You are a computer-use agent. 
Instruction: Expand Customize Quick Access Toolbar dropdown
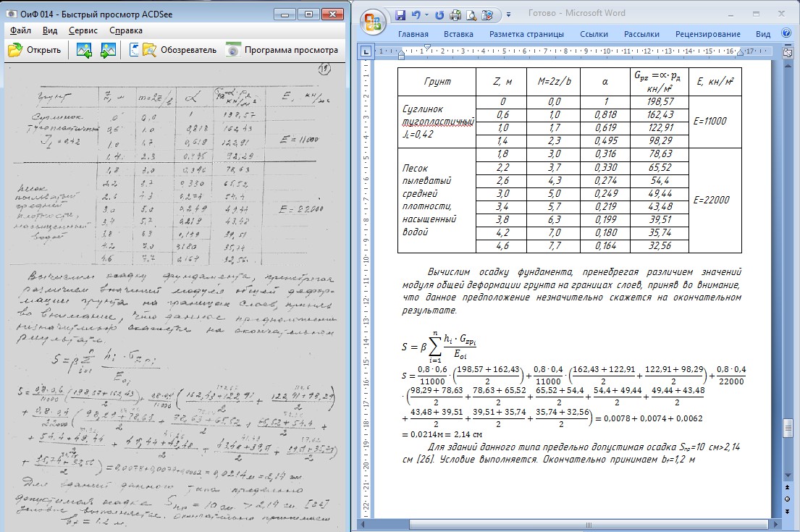tap(508, 14)
